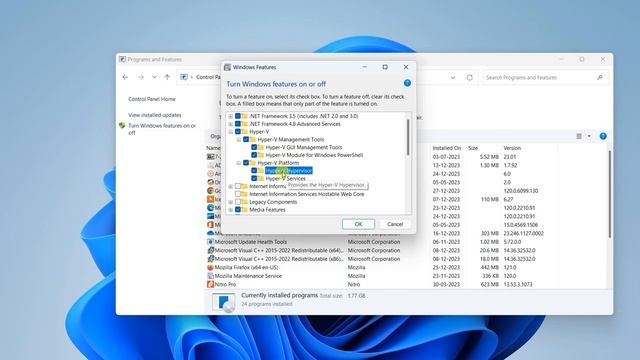
Task: Uncheck .NET Framework 3.5 checkbox
Action: tap(238, 116)
